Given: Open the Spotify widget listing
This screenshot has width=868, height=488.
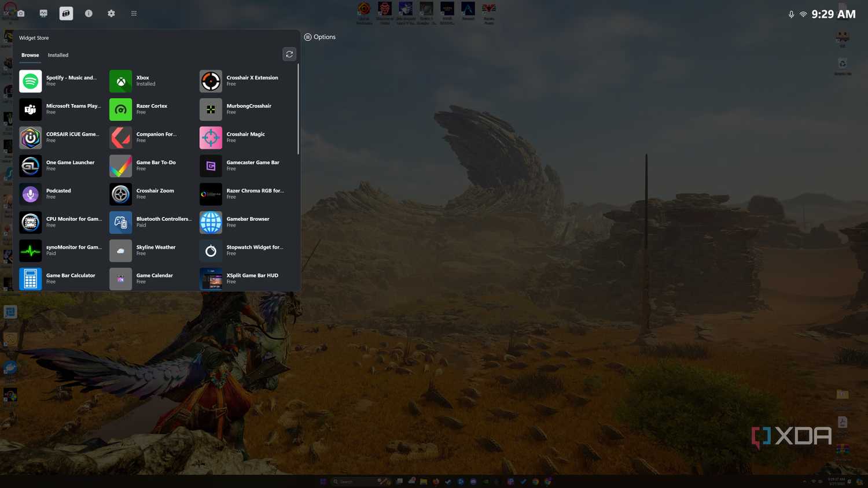Looking at the screenshot, I should [60, 81].
